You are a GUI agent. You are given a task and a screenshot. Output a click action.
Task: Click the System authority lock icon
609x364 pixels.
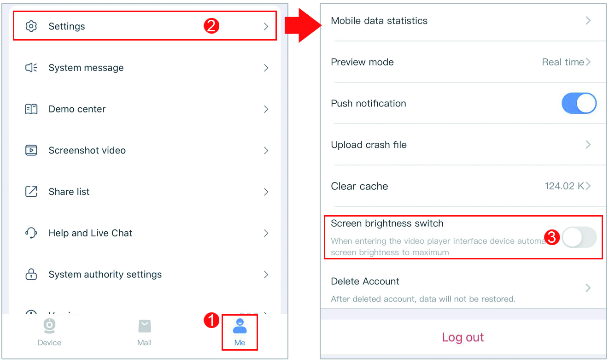pyautogui.click(x=31, y=275)
